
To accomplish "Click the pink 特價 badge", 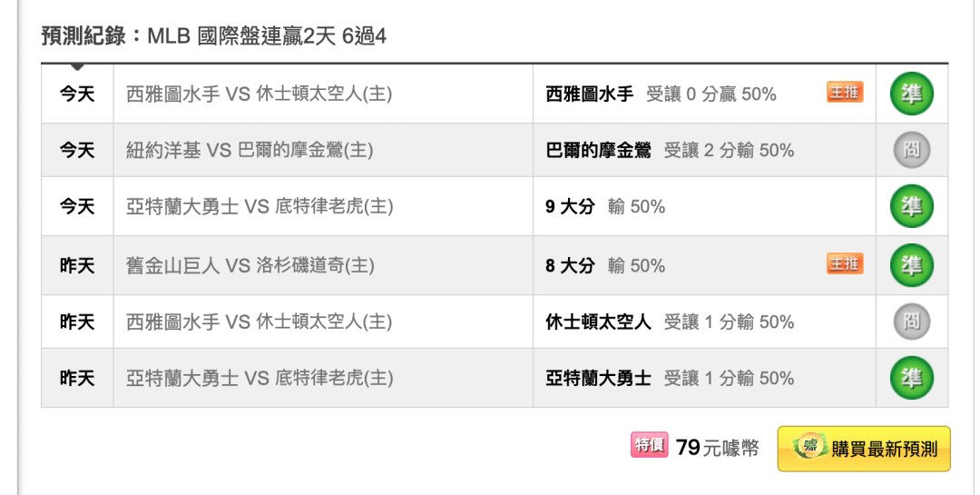I will (x=650, y=445).
